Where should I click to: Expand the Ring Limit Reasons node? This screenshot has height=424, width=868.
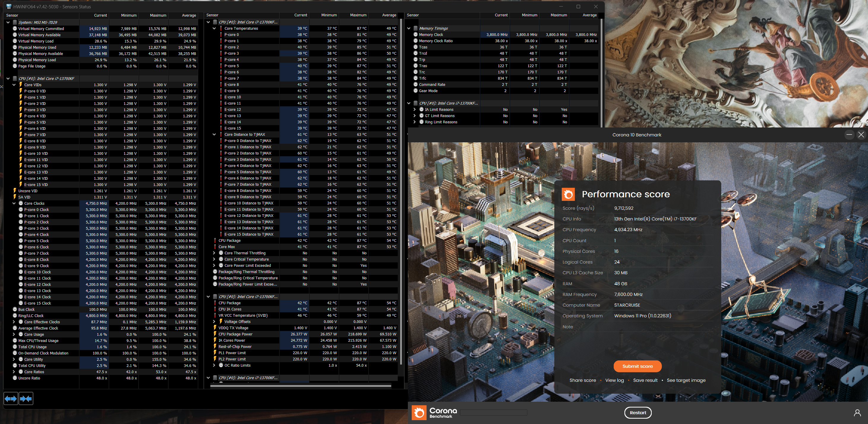tap(414, 122)
